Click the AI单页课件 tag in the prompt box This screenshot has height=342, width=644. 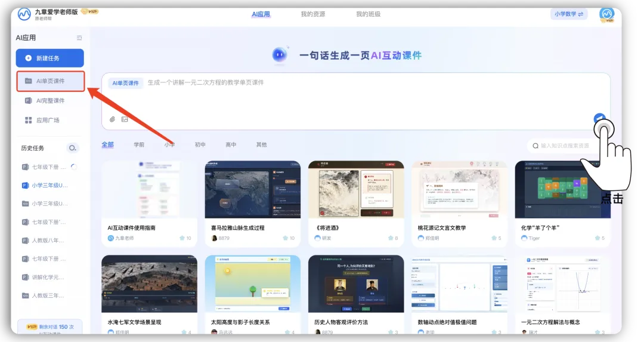tap(126, 83)
